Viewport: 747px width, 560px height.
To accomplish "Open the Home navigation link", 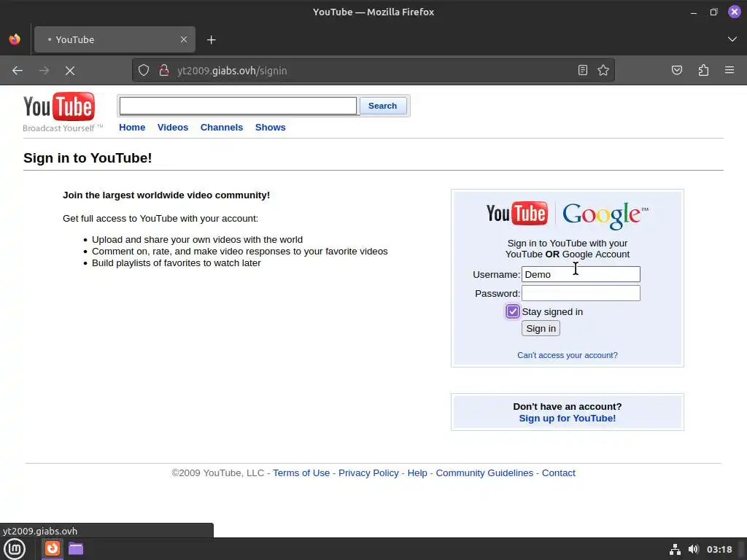I will click(x=132, y=127).
